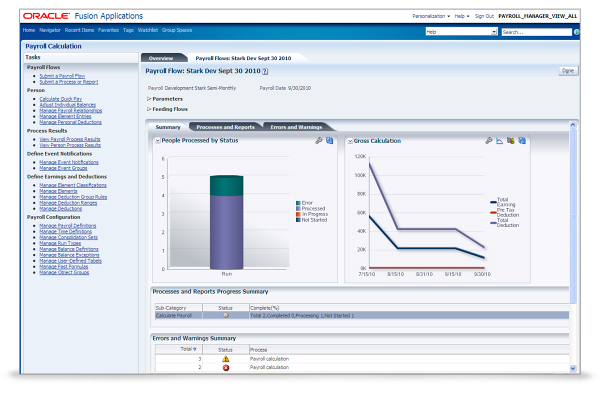Open Manage Event Groups link

click(63, 168)
